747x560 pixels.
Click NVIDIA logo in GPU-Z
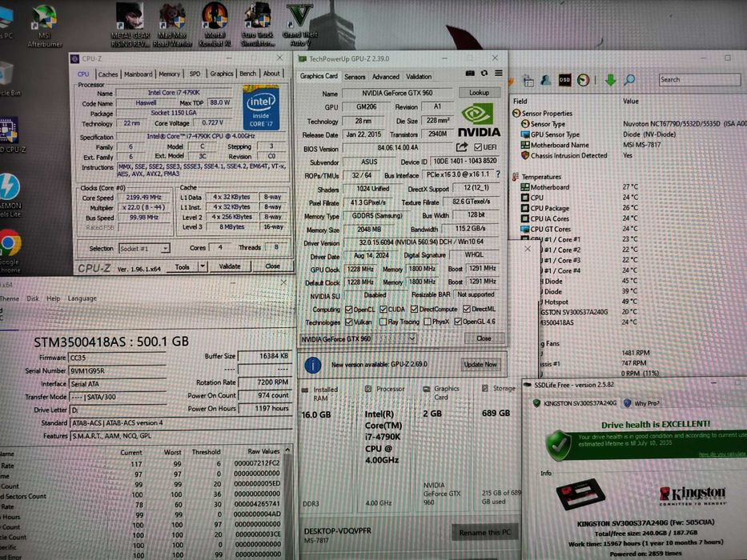(479, 121)
